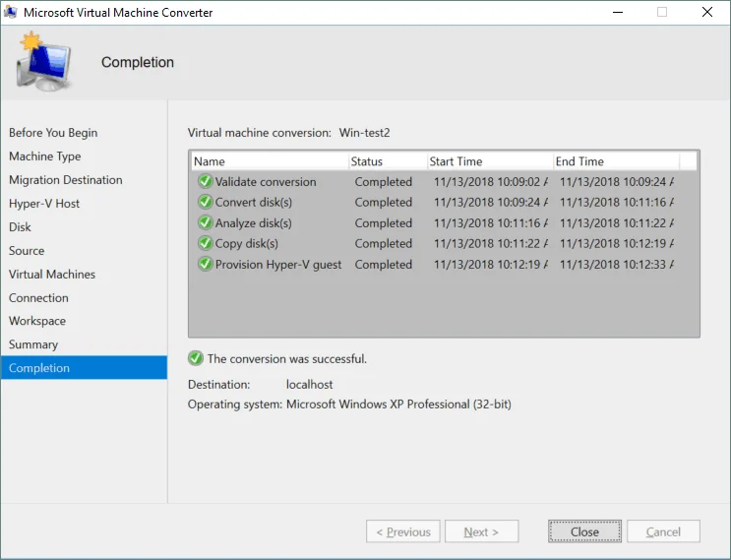Screen dimensions: 731x560
Task: Select the Disk step in sidebar
Action: pos(20,227)
